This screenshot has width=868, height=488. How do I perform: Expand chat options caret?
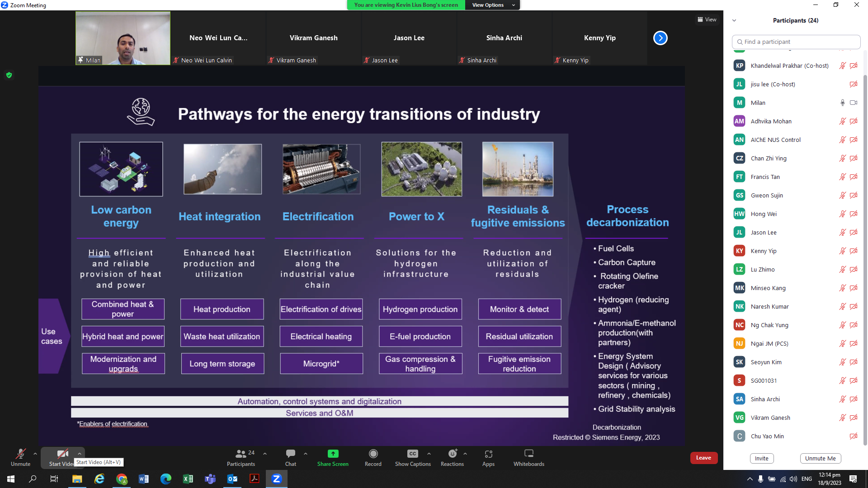pyautogui.click(x=306, y=454)
